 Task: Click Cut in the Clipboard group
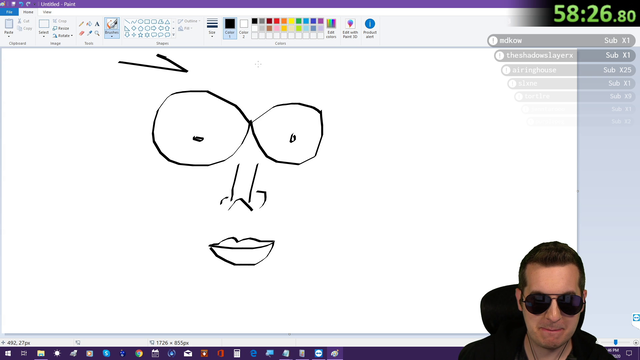(x=24, y=21)
